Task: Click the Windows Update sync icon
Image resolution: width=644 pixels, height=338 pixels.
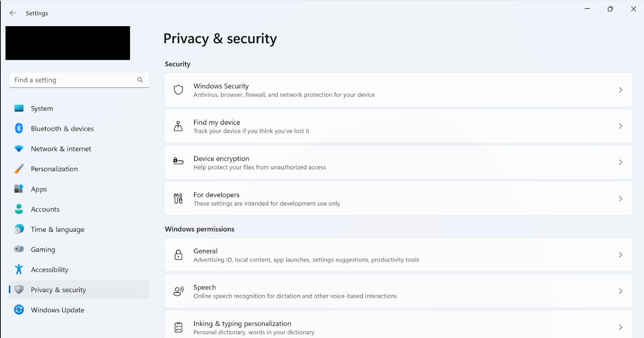Action: tap(19, 309)
